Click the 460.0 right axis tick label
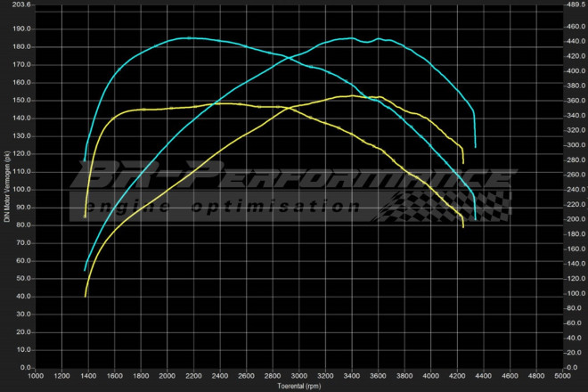 click(x=576, y=27)
